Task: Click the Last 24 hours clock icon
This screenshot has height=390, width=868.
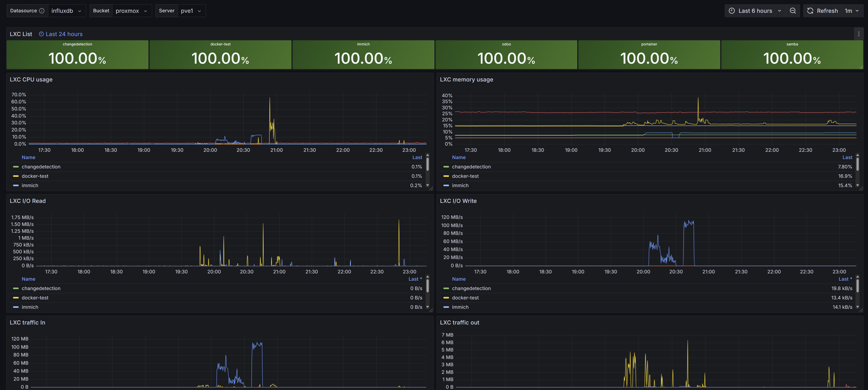Action: [x=41, y=34]
